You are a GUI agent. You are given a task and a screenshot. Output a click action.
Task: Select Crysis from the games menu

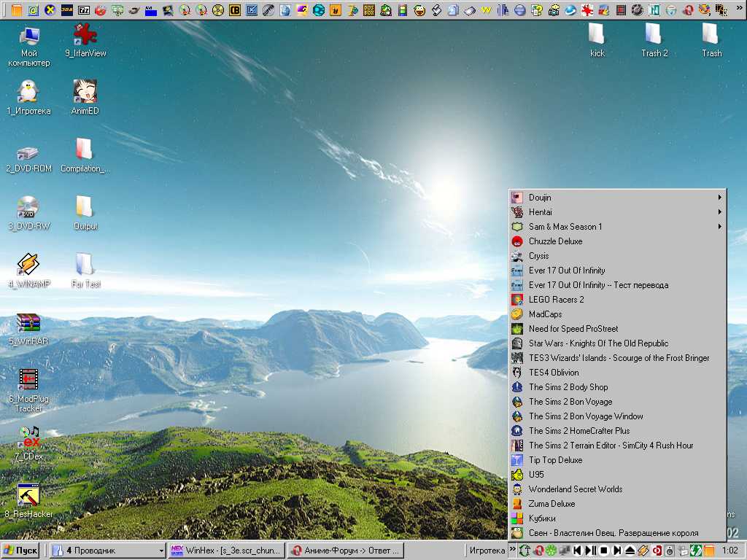point(617,256)
